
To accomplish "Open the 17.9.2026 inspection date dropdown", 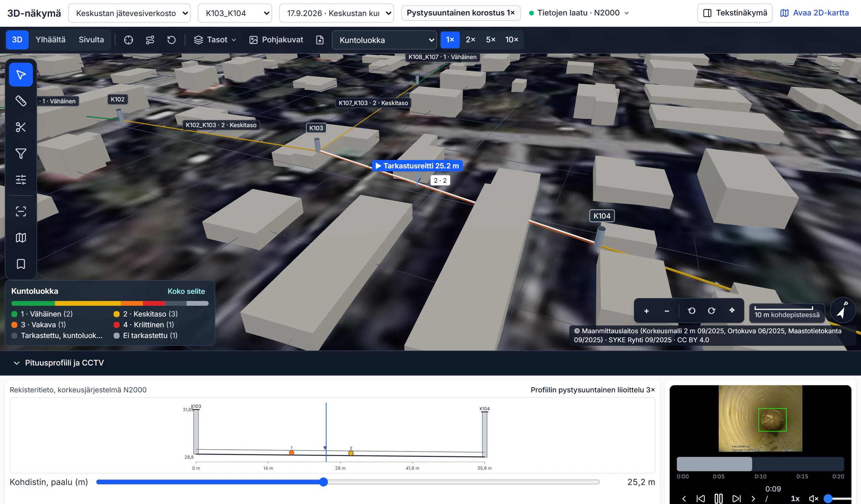I will 337,13.
